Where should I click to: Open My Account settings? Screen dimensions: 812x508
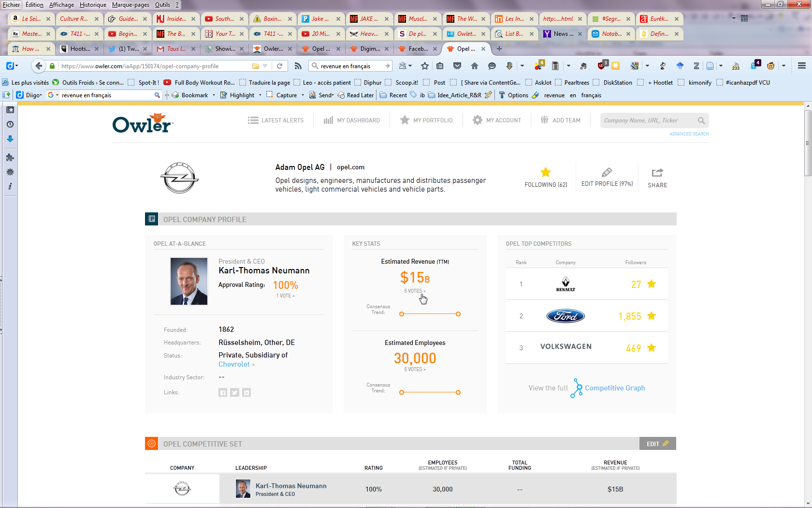pos(497,120)
